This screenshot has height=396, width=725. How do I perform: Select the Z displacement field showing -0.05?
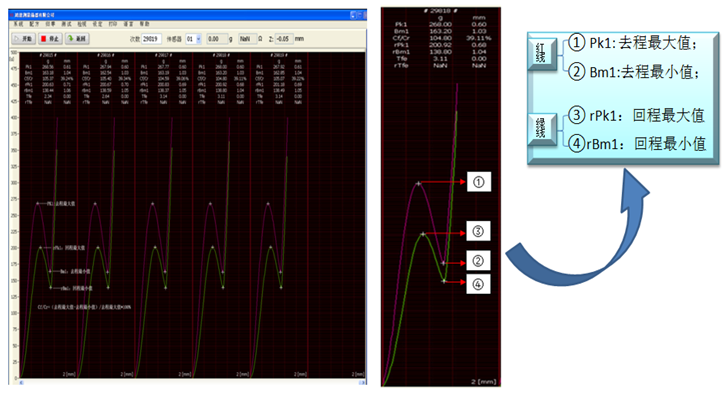pyautogui.click(x=284, y=39)
